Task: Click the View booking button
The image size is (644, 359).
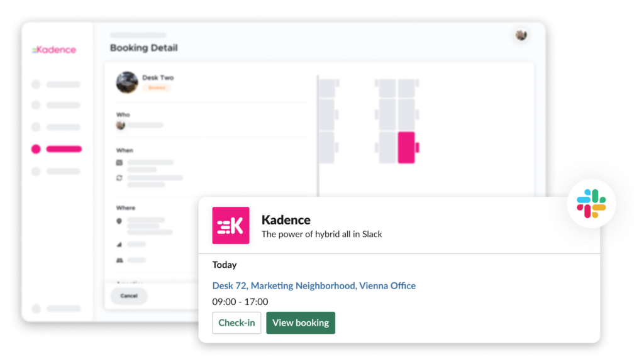Action: click(x=301, y=323)
